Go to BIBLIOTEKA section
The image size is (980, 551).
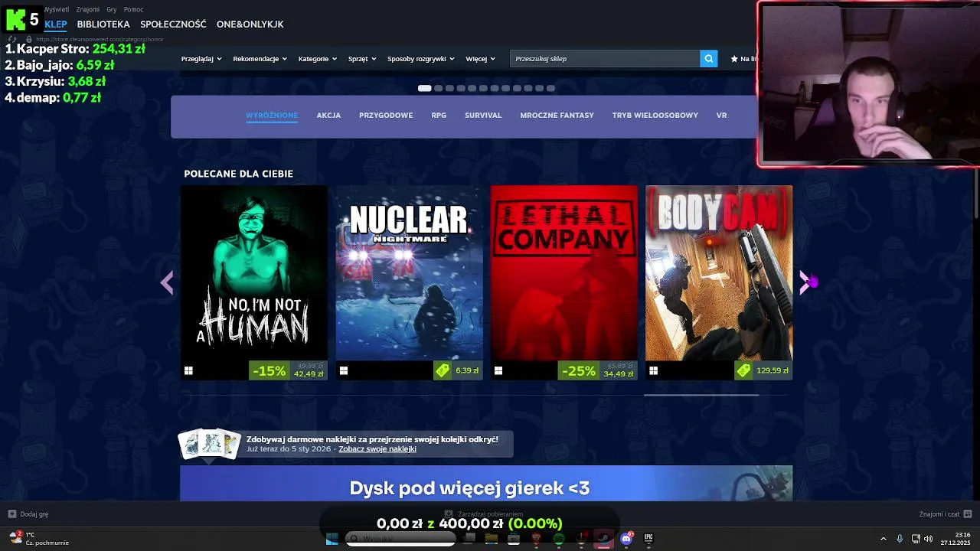103,24
